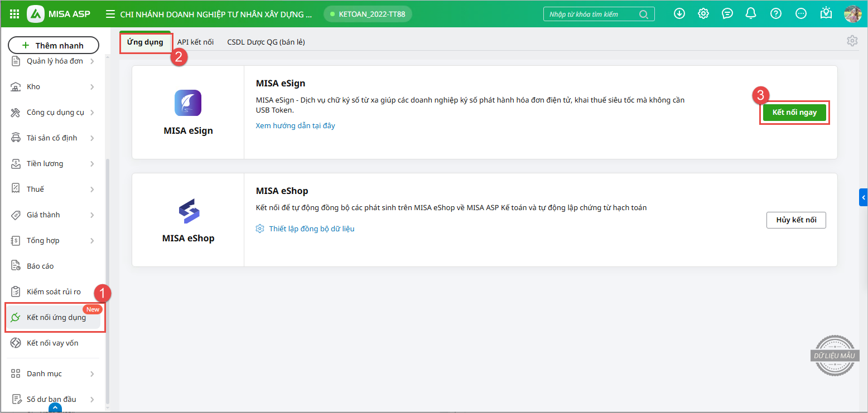This screenshot has height=413, width=868.
Task: Click the Giá thành tag icon
Action: (16, 215)
